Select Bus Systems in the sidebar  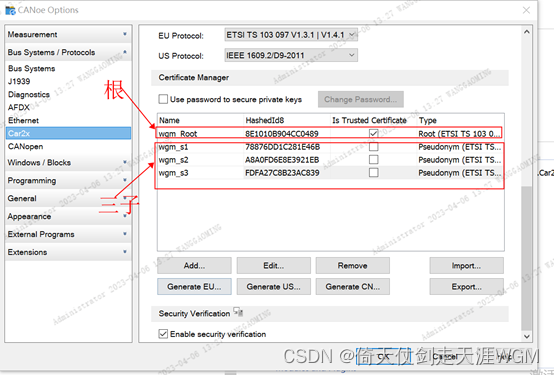31,68
